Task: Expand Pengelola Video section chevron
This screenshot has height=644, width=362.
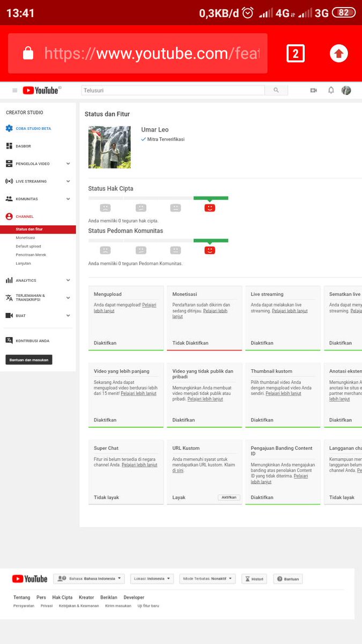Action: [68, 164]
